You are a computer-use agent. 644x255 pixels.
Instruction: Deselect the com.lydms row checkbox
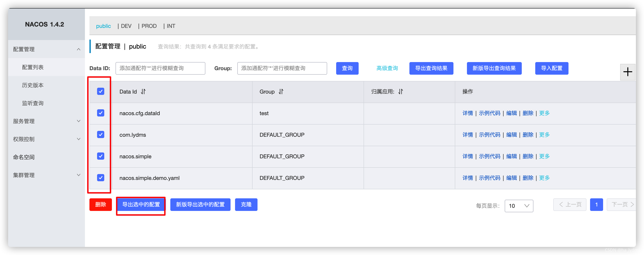click(100, 135)
